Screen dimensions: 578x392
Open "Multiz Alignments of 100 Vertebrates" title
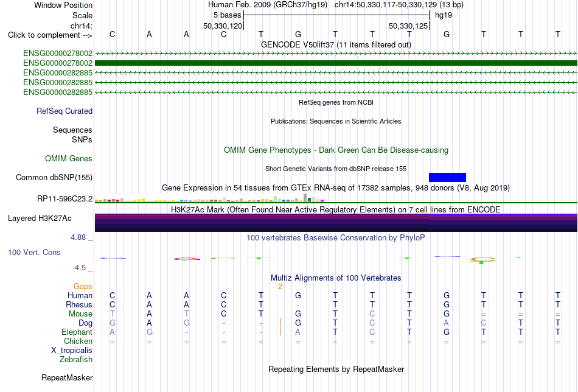(336, 278)
